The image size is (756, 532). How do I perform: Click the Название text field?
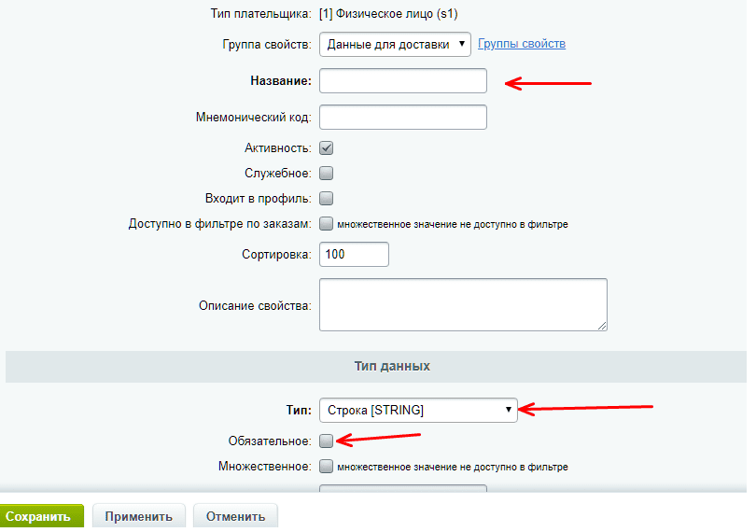click(403, 81)
